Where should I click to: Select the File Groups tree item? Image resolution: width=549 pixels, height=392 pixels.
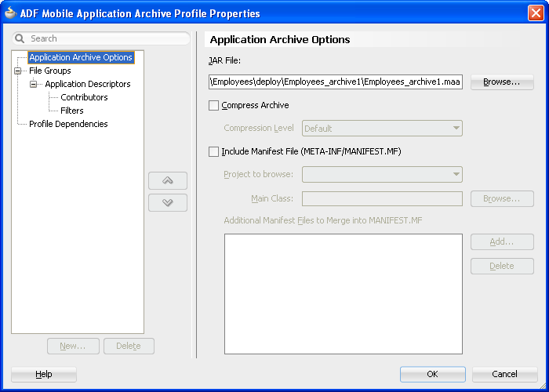click(50, 71)
